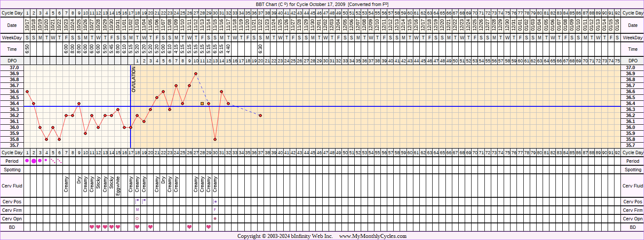This screenshot has height=240, width=644.
Task: Click the BD heart on cycle day 26
Action: pos(189,227)
